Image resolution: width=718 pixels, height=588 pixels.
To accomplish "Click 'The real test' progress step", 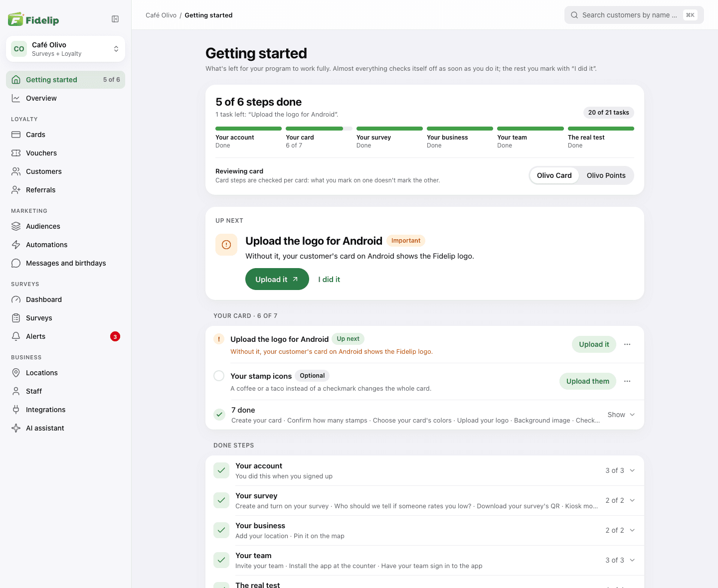I will (x=601, y=138).
